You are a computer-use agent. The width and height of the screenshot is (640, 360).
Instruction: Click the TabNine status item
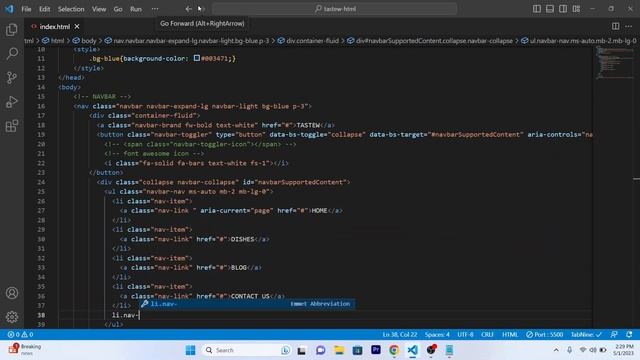(x=586, y=334)
